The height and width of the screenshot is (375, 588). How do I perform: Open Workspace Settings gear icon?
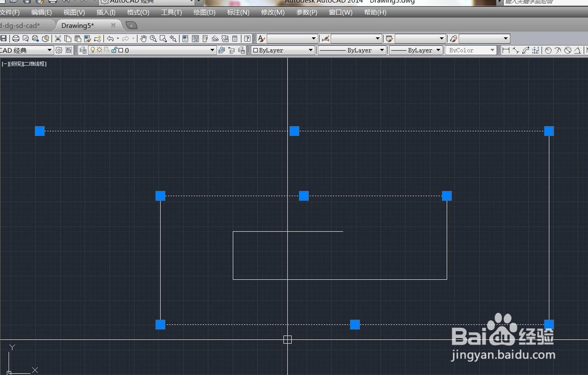tap(59, 50)
